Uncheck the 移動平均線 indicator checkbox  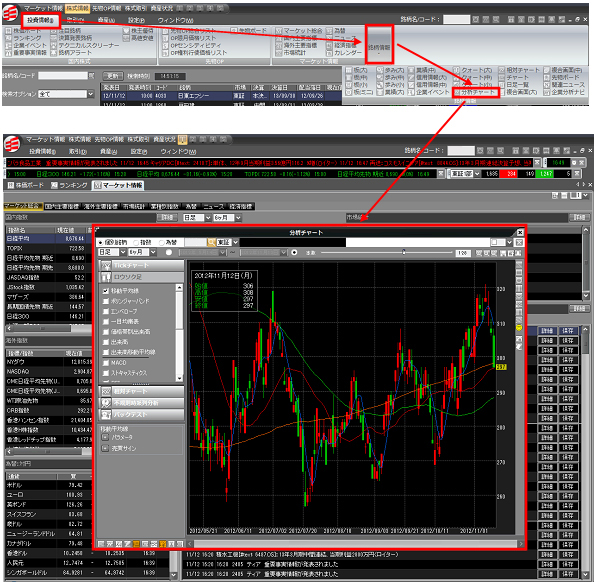(106, 291)
